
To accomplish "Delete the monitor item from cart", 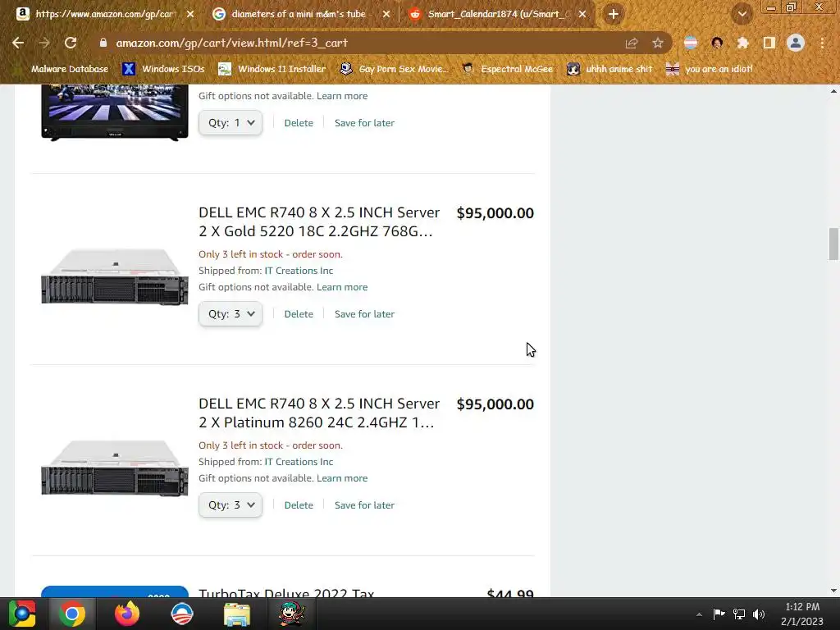I will [x=299, y=123].
